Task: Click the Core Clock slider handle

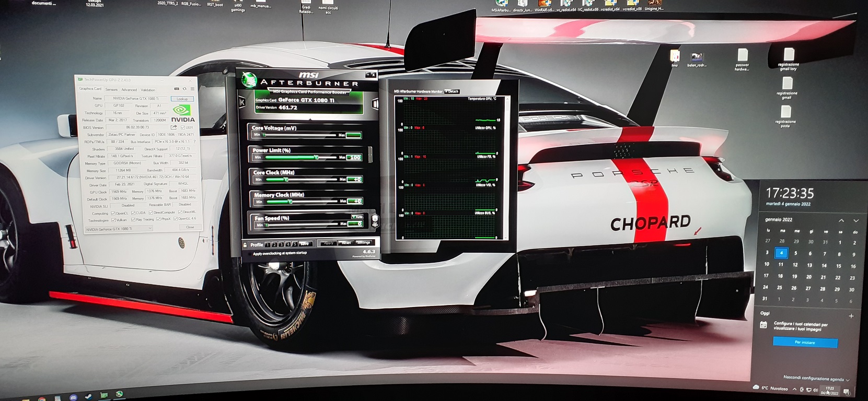Action: [x=286, y=179]
